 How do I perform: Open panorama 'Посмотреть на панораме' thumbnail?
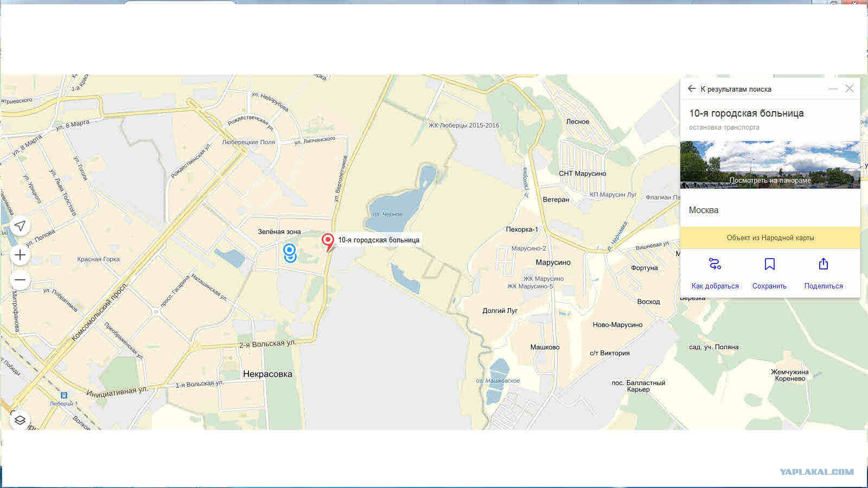[770, 165]
